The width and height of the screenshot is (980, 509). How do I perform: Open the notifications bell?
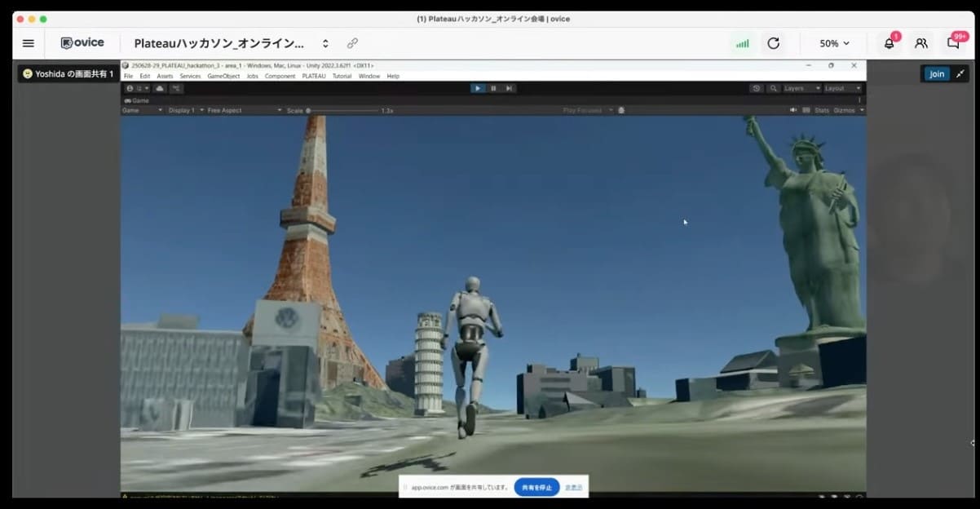pyautogui.click(x=889, y=43)
